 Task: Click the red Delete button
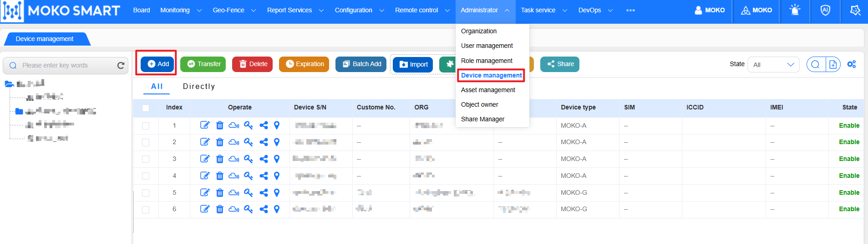pyautogui.click(x=253, y=64)
